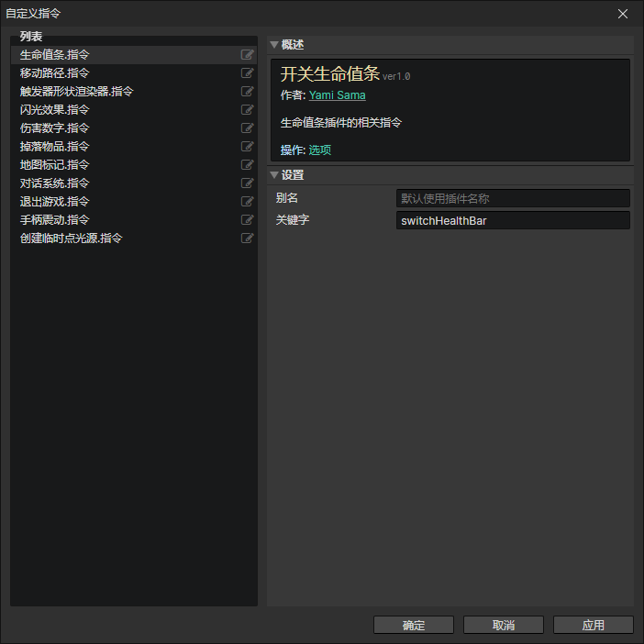Click edit icon for 创建临时点光源.指令

(247, 239)
